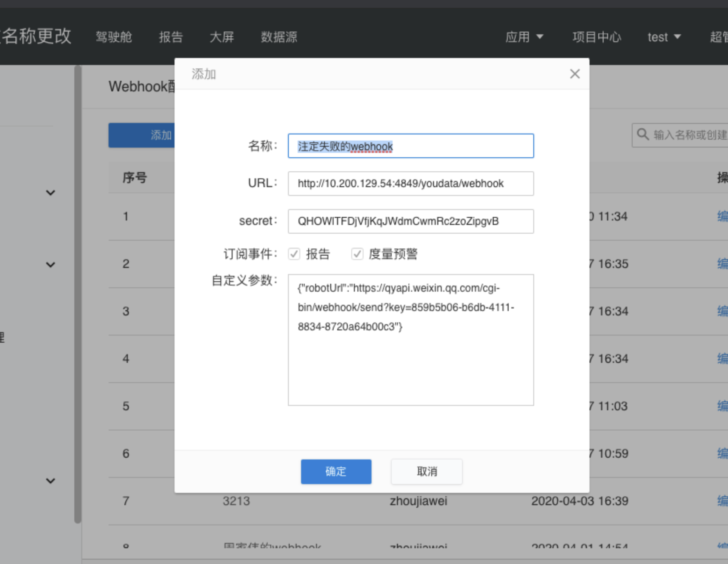
Task: Open 项目中心 from the top bar
Action: pos(597,37)
